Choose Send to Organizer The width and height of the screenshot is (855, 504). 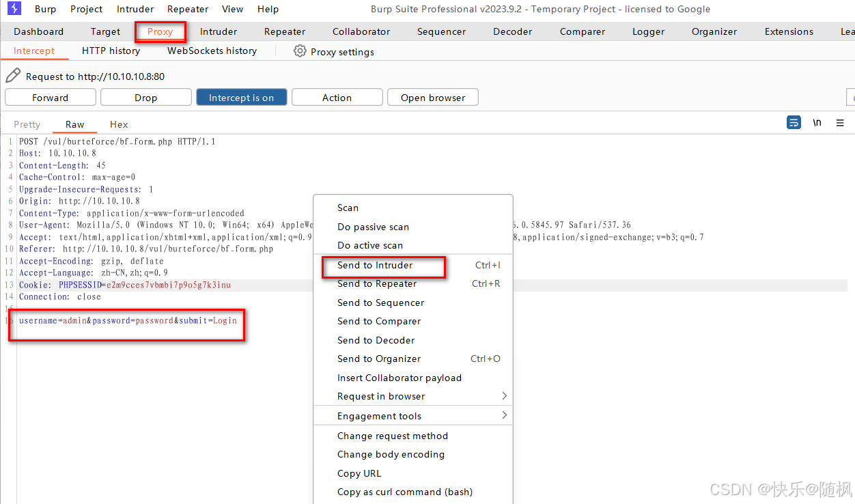pos(413,359)
